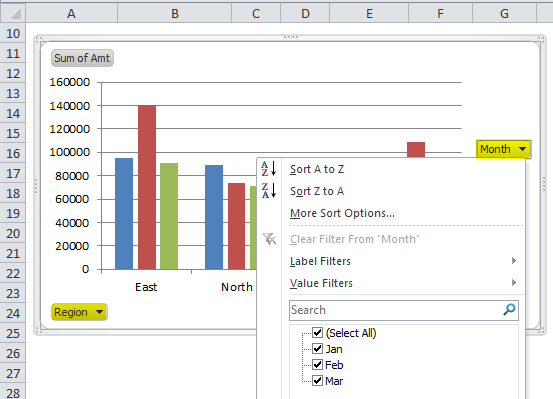Viewport: 553px width, 399px height.
Task: Click the Mar label in the list
Action: coord(334,381)
